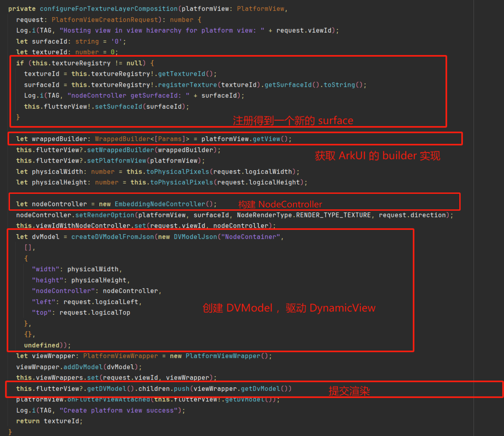Click the "NodeContainer" string literal
Screen dimensions: 504x436
pyautogui.click(x=251, y=237)
